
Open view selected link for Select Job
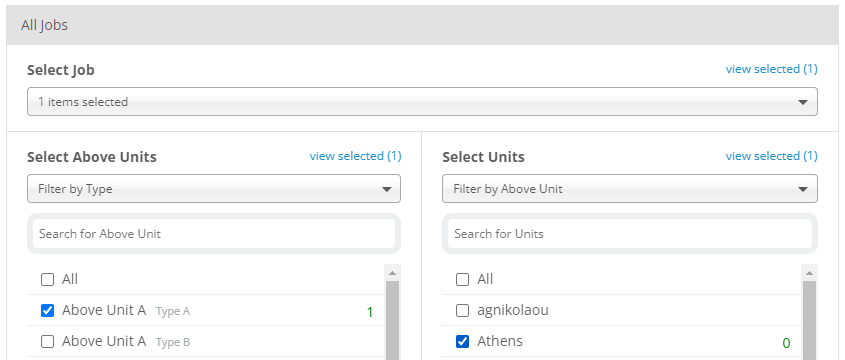771,69
